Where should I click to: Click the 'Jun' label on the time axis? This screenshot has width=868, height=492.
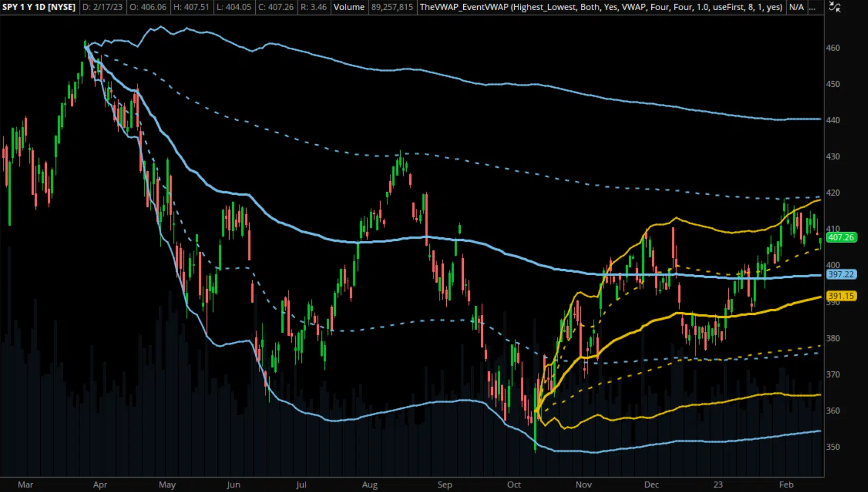click(233, 485)
